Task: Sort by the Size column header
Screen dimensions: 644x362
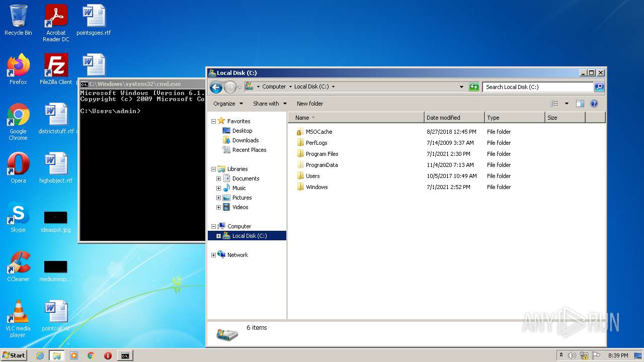Action: (565, 118)
